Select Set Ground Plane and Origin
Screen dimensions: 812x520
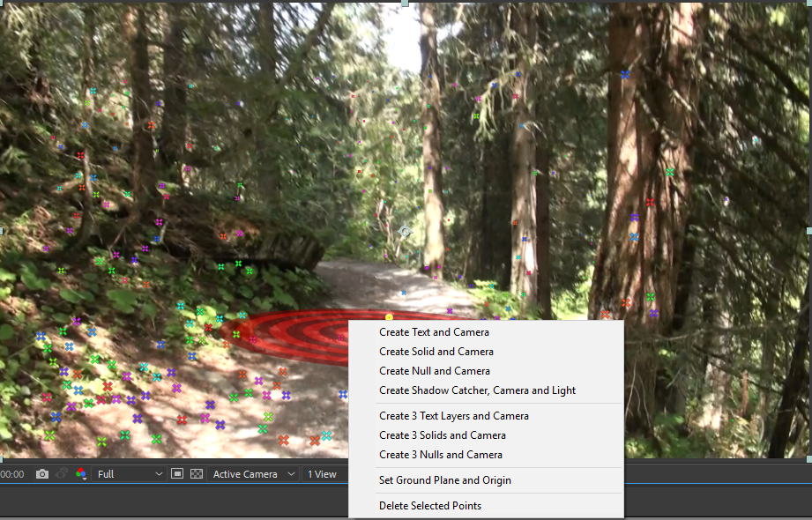(486, 480)
